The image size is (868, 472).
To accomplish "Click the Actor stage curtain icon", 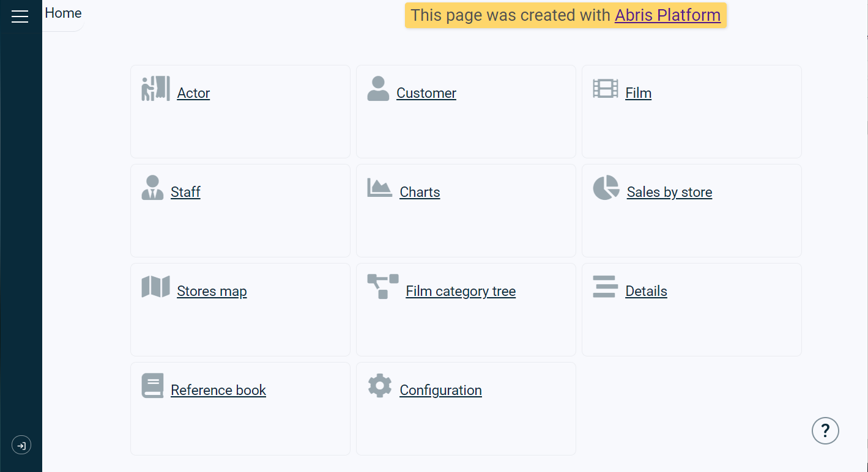I will click(155, 89).
